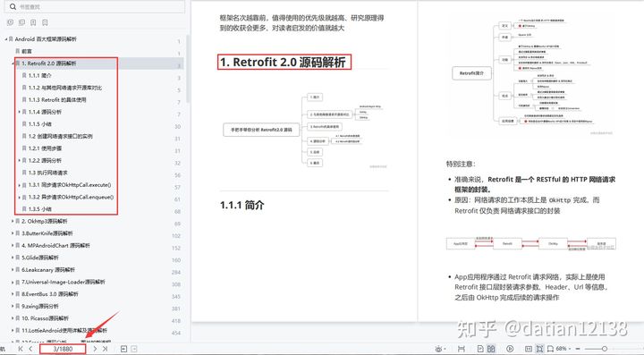Click the 1. Retrofit 2.0 源码解析 page heading
The image size is (644, 355).
click(x=283, y=62)
